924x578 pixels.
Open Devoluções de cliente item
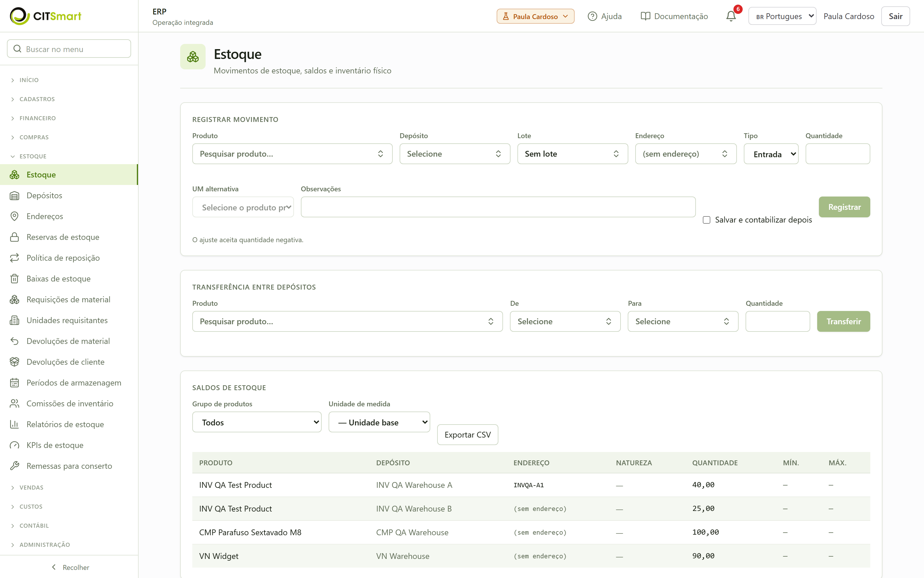(69, 362)
